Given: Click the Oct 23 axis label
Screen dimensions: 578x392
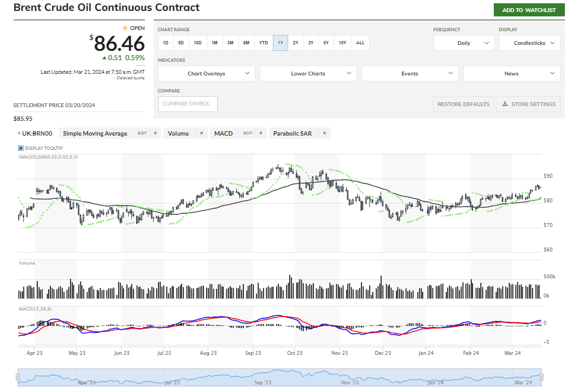Looking at the screenshot, I should 295,353.
